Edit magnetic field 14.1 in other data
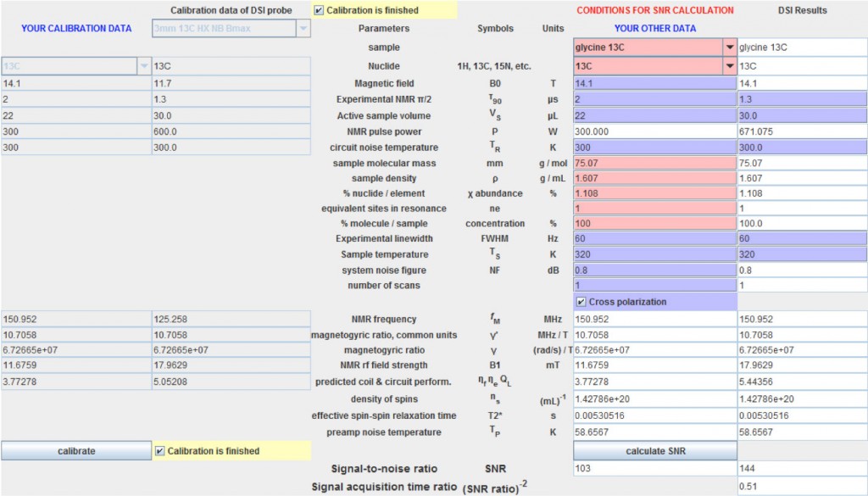This screenshot has height=496, width=868. coord(655,83)
